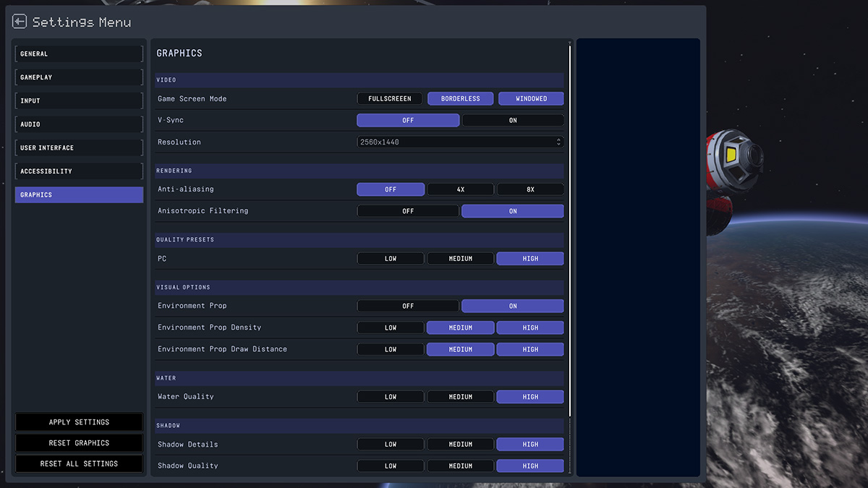Switch to the Audio settings tab

pos(79,124)
